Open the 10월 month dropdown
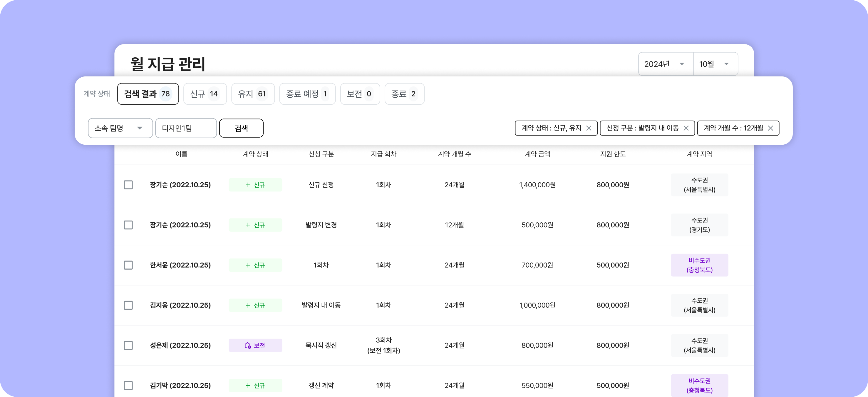This screenshot has height=397, width=868. (x=715, y=64)
